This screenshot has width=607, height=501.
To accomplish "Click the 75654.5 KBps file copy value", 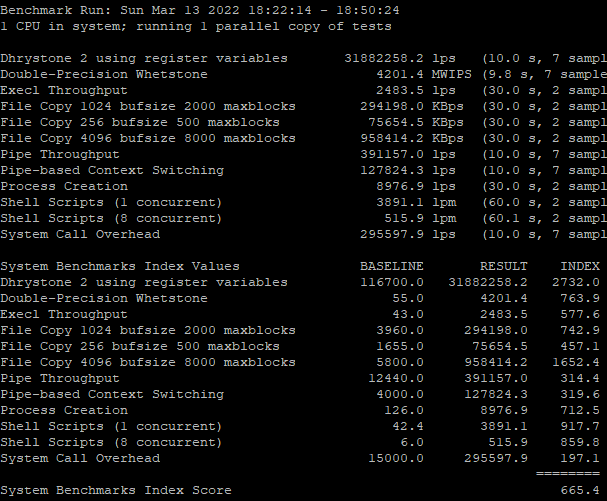I will [x=416, y=122].
